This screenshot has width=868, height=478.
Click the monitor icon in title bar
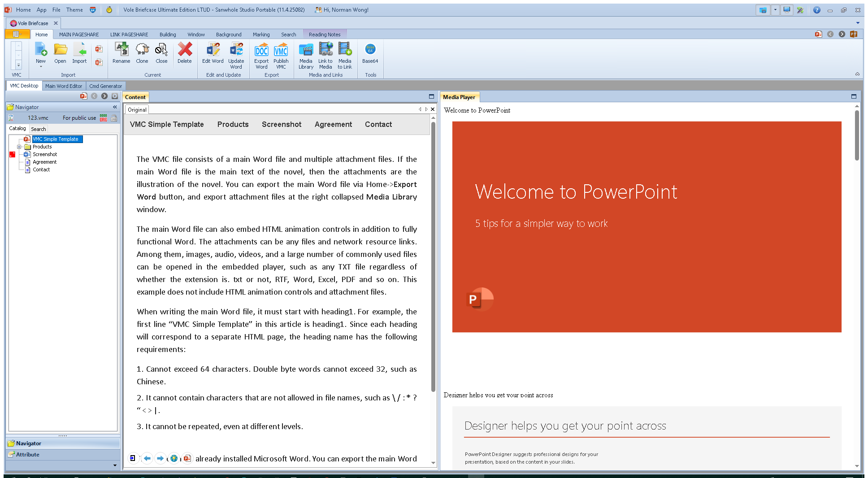787,10
